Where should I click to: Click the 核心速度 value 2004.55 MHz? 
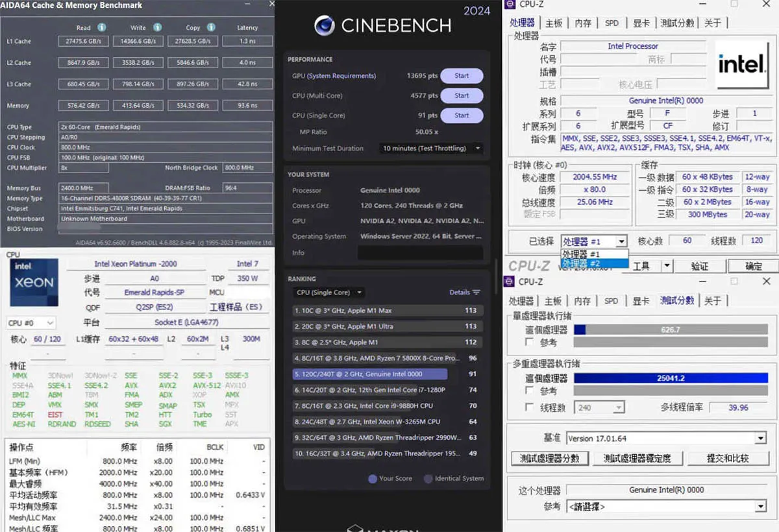pyautogui.click(x=595, y=177)
